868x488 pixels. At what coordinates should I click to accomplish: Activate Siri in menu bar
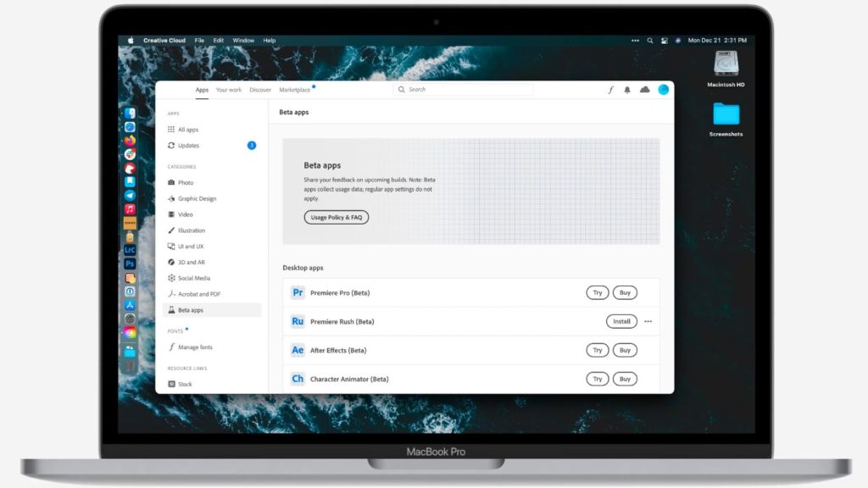click(678, 41)
